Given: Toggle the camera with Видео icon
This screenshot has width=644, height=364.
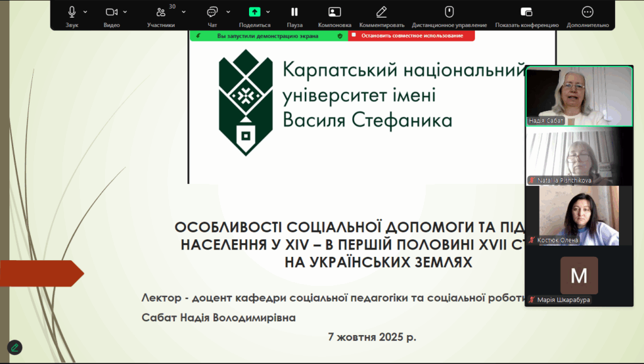Looking at the screenshot, I should pos(111,12).
